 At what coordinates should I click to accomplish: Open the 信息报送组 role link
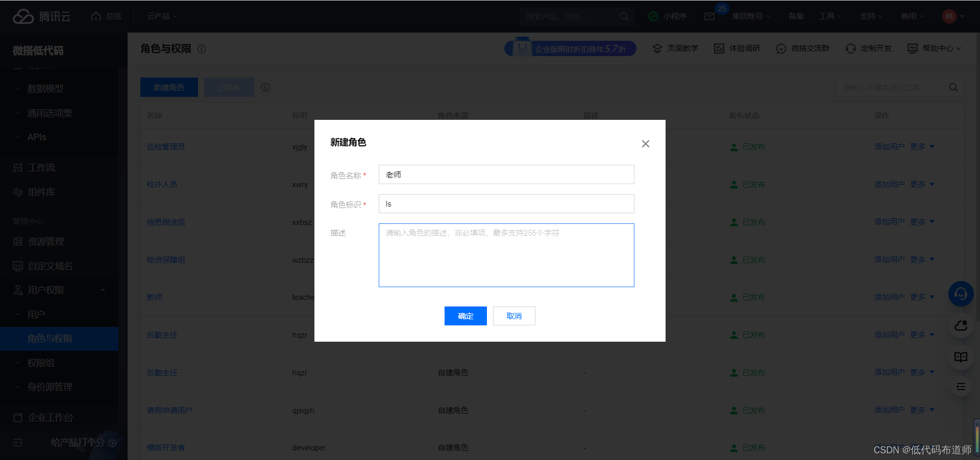tap(166, 222)
